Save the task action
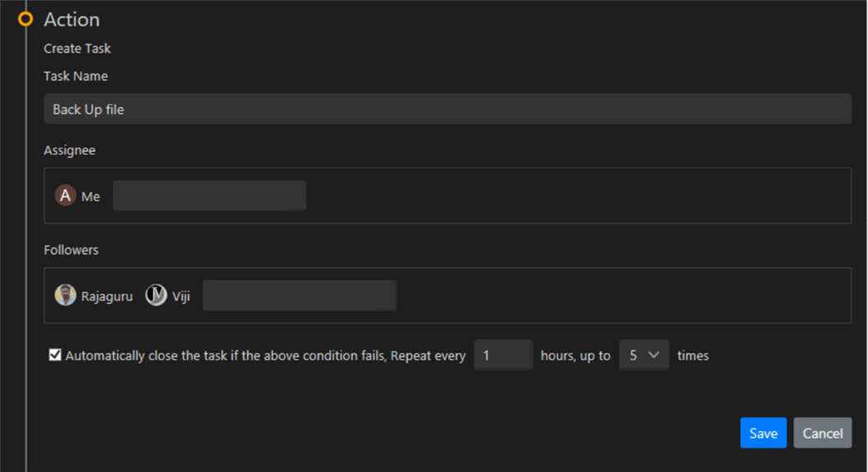This screenshot has width=868, height=472. click(763, 432)
